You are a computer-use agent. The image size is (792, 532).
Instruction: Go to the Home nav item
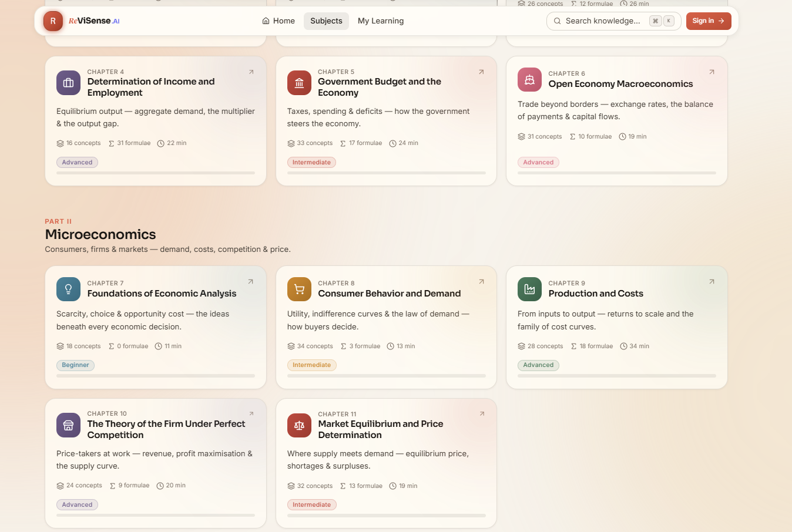(278, 21)
